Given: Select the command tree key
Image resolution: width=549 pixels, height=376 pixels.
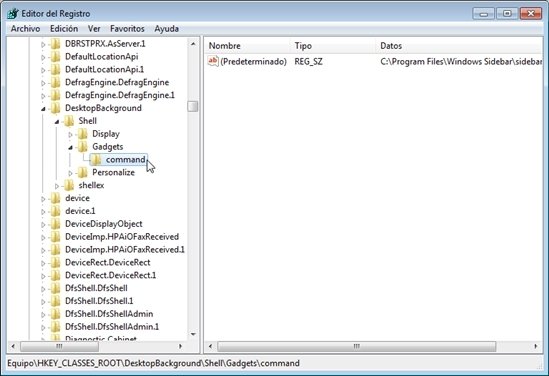Looking at the screenshot, I should pyautogui.click(x=125, y=160).
